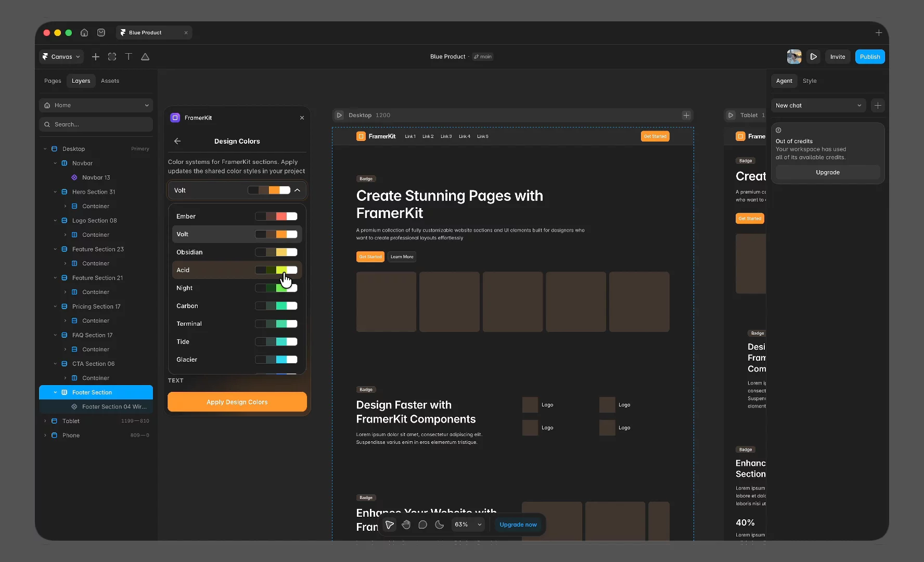Click the insert plus tool in toolbar

(96, 57)
